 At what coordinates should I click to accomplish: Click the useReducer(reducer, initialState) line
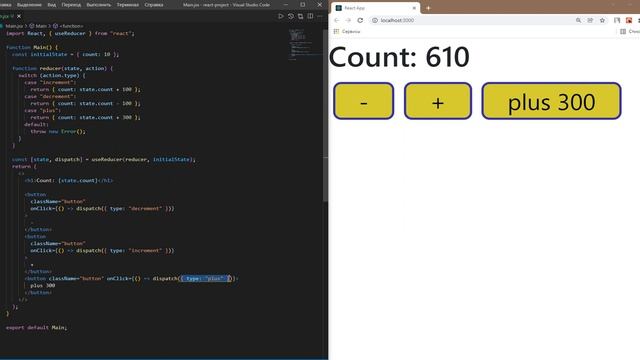(x=104, y=160)
